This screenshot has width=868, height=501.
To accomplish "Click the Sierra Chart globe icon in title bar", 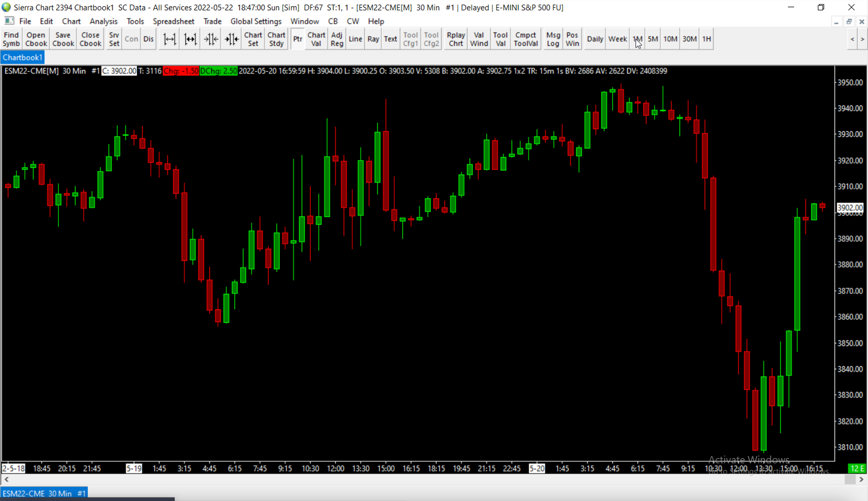I will [6, 7].
